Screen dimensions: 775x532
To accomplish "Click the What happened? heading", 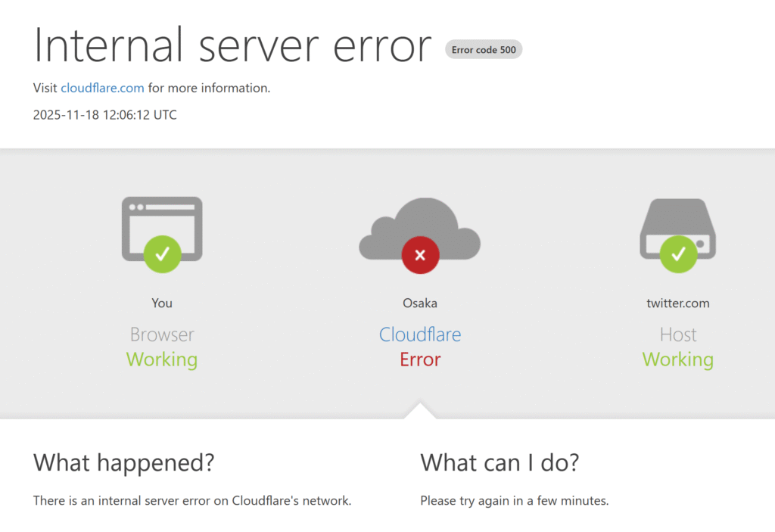I will pyautogui.click(x=124, y=462).
